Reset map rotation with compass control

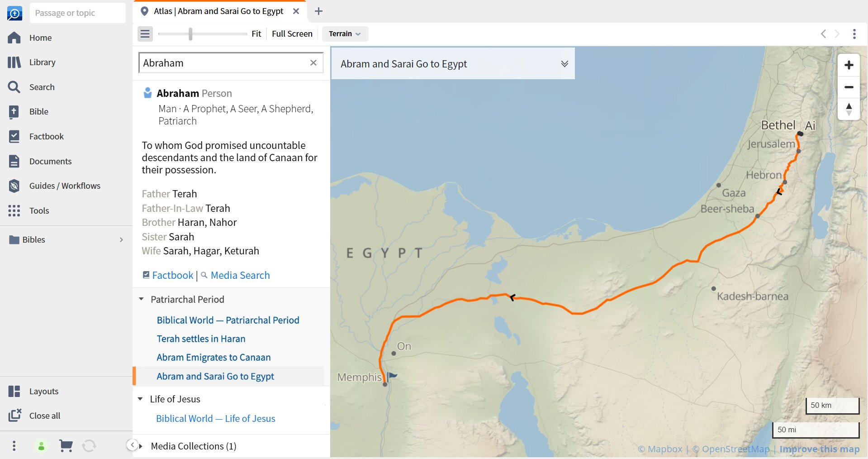pyautogui.click(x=849, y=109)
